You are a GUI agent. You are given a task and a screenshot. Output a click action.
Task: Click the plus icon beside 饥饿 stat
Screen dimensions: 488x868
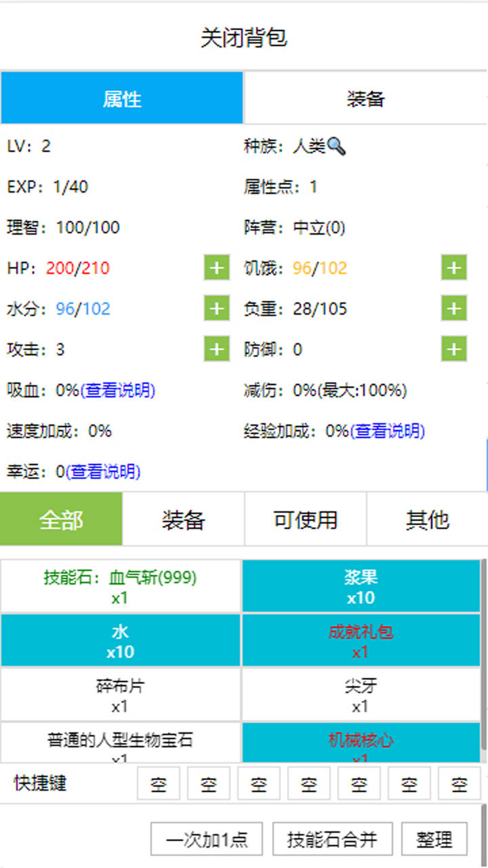pyautogui.click(x=453, y=268)
